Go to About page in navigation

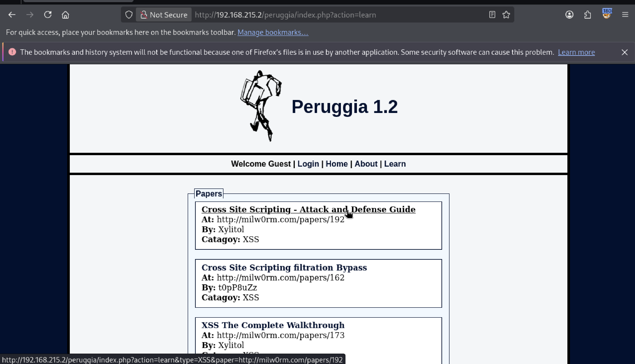(x=366, y=164)
